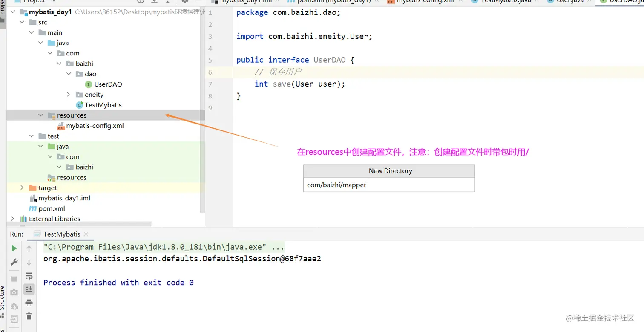644x332 pixels.
Task: Click the project tree horizontal scrollbar
Action: pyautogui.click(x=79, y=224)
